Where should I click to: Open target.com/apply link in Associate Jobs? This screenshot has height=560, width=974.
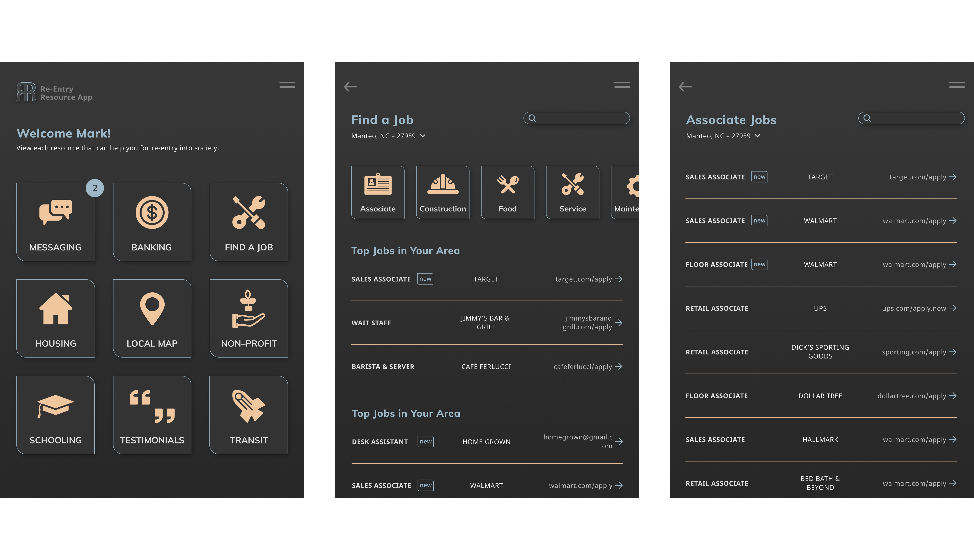pyautogui.click(x=923, y=177)
